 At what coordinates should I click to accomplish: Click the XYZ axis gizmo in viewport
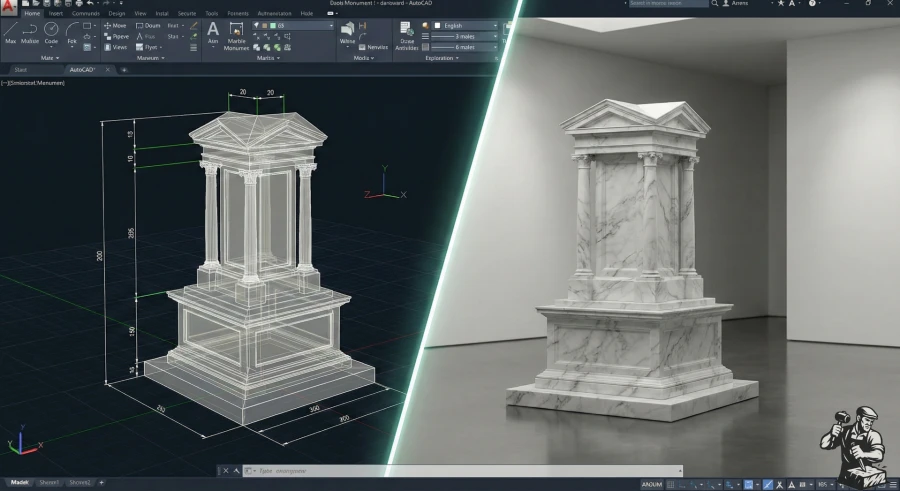coord(385,184)
